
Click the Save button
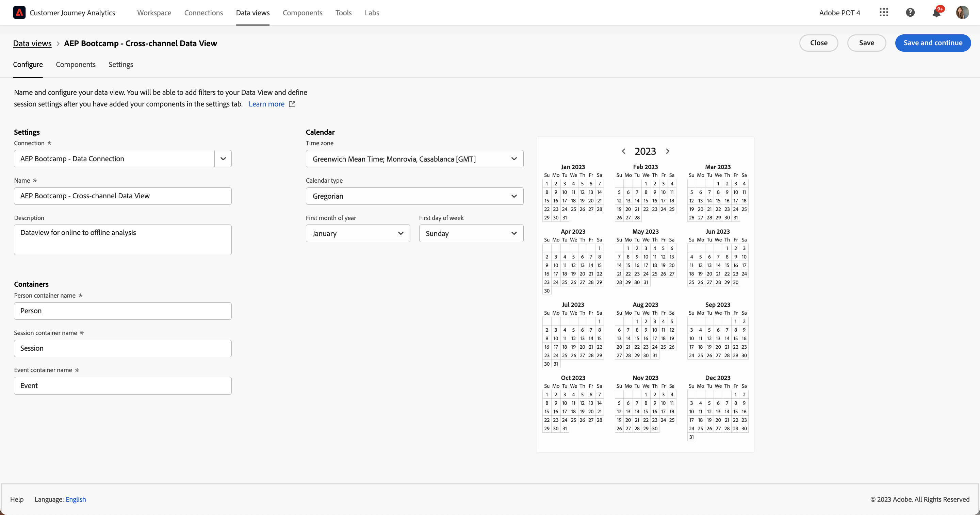pos(867,43)
